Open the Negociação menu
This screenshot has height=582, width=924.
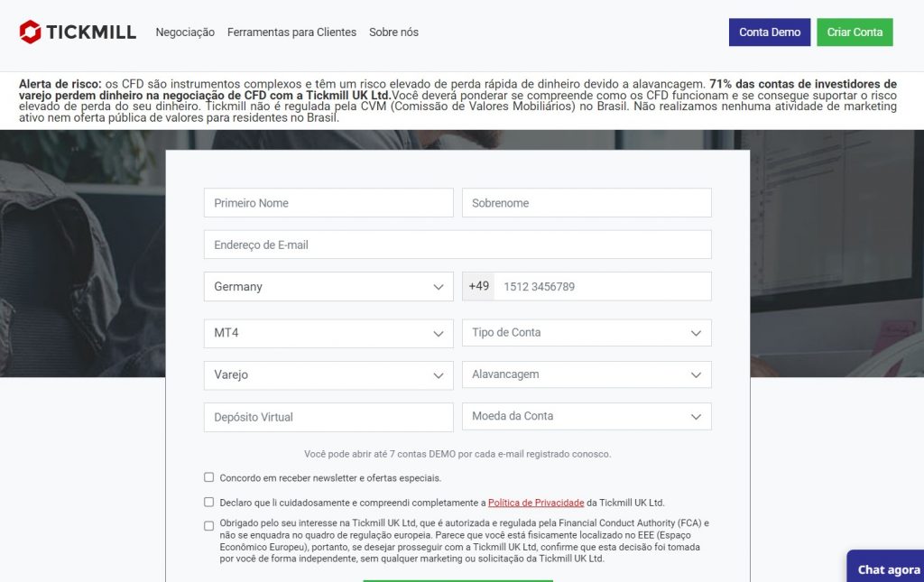tap(185, 32)
